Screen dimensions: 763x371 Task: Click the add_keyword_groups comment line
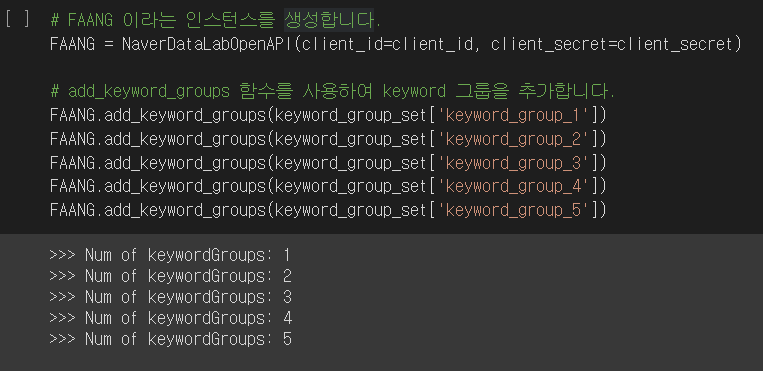[332, 91]
